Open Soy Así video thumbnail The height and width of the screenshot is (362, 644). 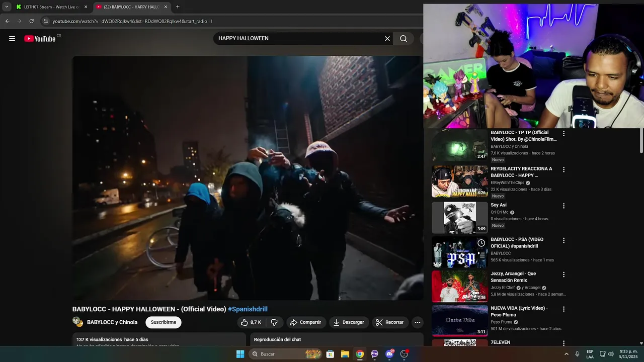point(459,218)
